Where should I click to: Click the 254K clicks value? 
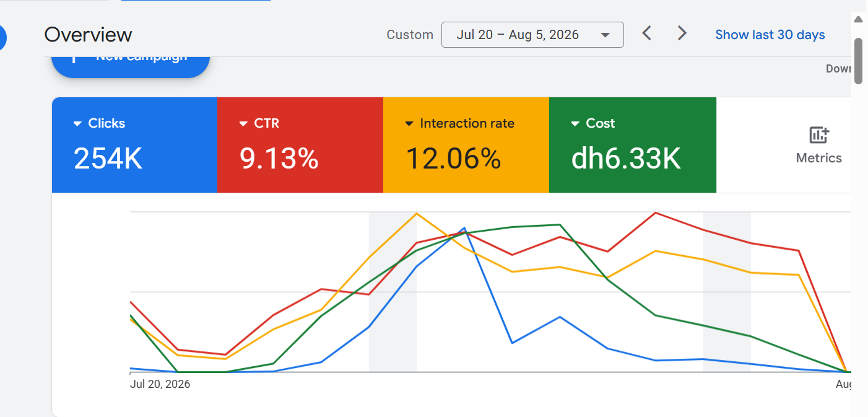point(108,158)
